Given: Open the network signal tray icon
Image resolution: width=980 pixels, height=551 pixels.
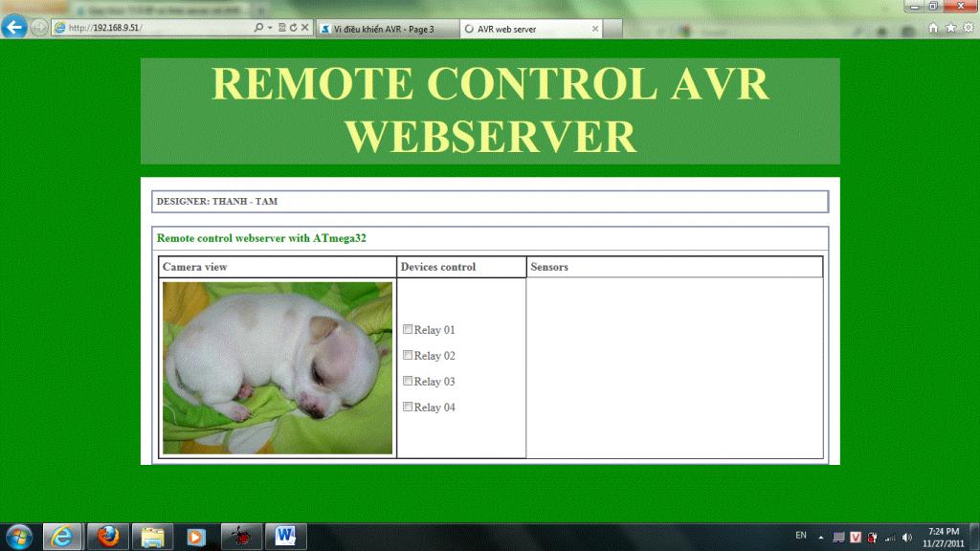Looking at the screenshot, I should pyautogui.click(x=890, y=538).
